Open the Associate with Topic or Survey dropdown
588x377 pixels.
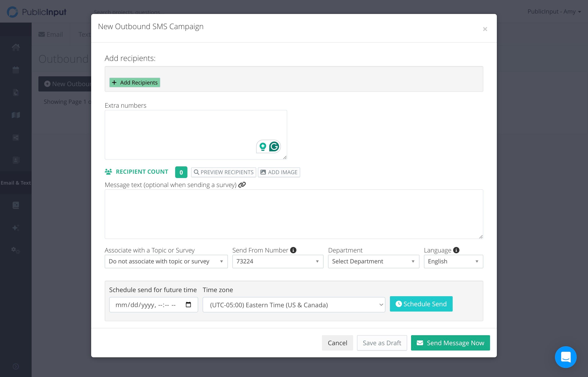coord(166,262)
